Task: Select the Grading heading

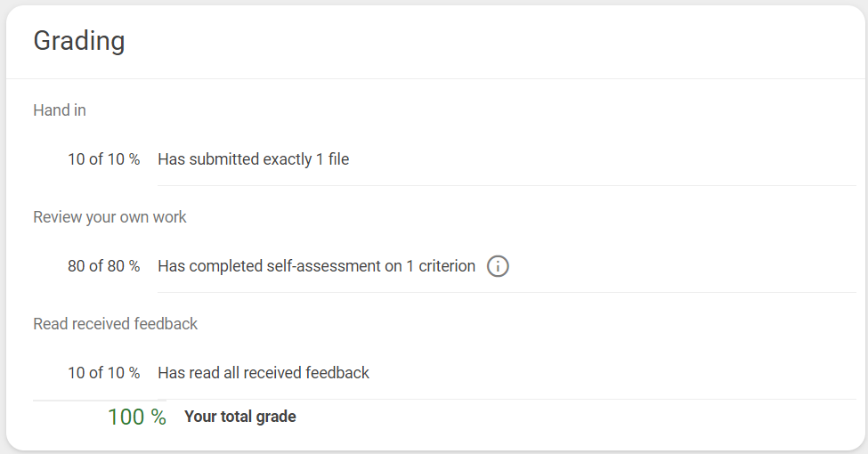Action: [79, 41]
